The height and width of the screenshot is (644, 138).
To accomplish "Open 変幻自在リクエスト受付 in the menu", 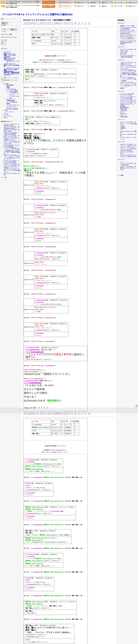I will pyautogui.click(x=13, y=68).
